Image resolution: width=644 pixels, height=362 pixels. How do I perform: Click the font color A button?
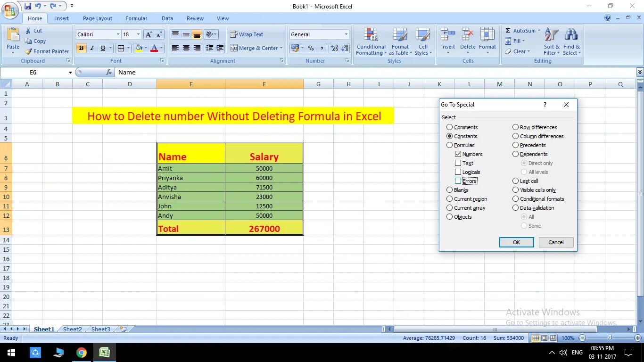click(x=154, y=48)
